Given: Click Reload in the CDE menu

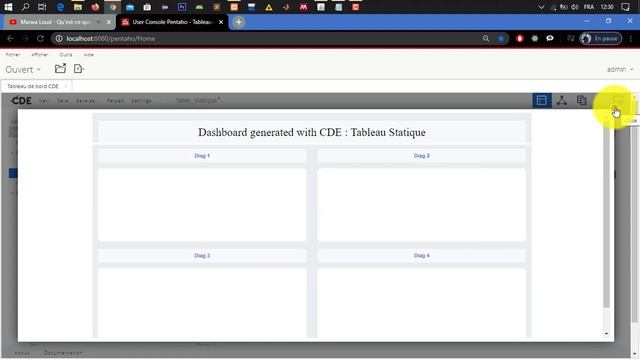Looking at the screenshot, I should click(115, 100).
